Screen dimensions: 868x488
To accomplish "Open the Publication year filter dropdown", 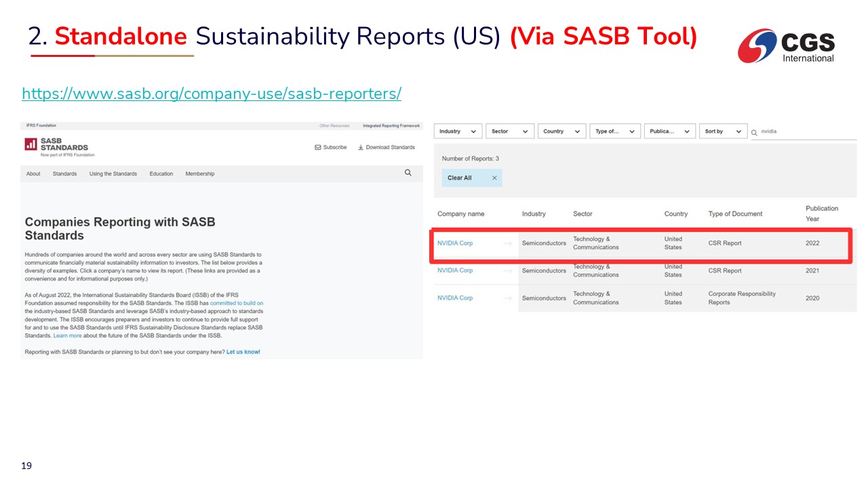I will tap(669, 131).
